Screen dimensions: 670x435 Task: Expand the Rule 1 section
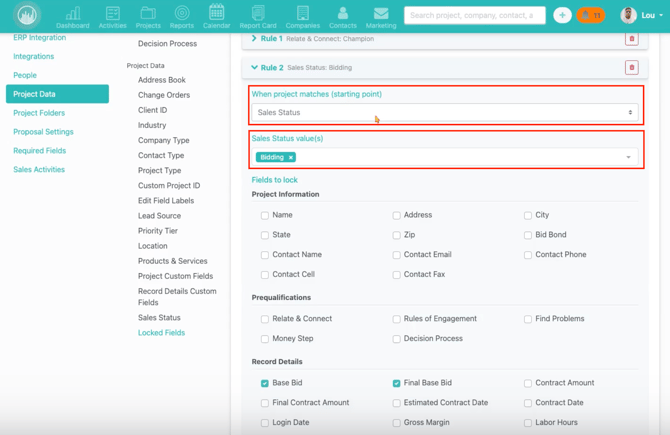pos(255,39)
